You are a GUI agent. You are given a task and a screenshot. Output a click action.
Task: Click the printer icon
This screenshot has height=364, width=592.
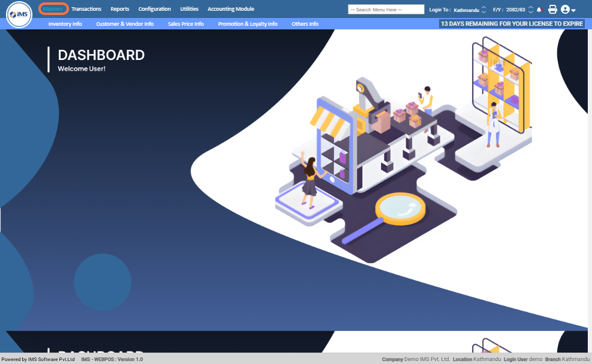552,10
